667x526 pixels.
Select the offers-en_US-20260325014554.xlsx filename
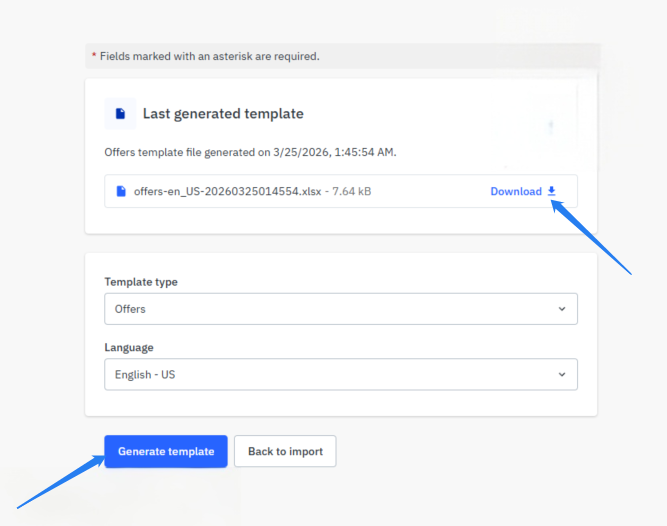coord(226,191)
